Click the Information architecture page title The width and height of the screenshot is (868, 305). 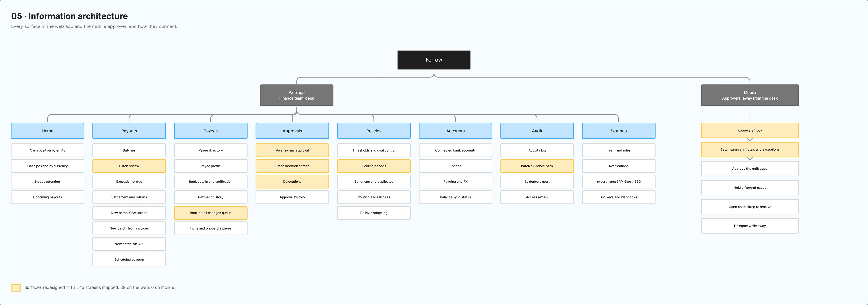pyautogui.click(x=69, y=16)
